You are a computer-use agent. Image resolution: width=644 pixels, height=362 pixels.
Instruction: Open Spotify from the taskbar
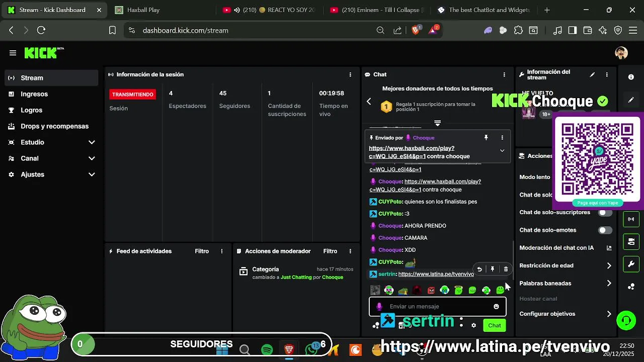[x=267, y=349]
